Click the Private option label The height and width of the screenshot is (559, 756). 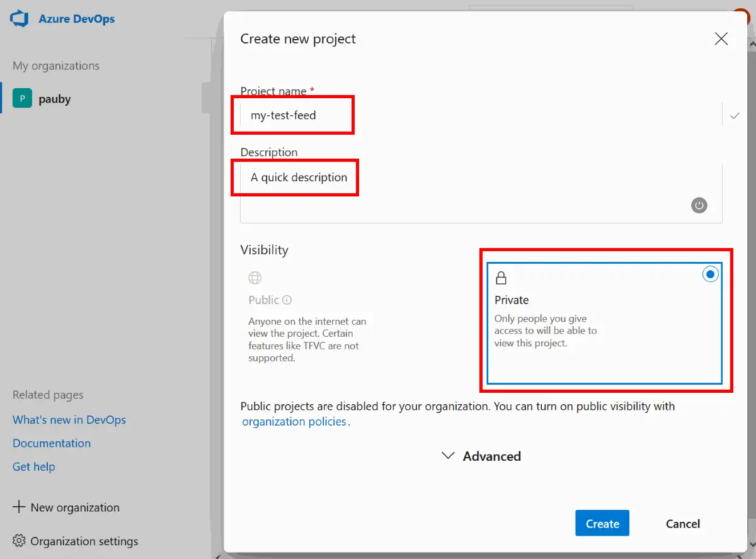coord(512,300)
